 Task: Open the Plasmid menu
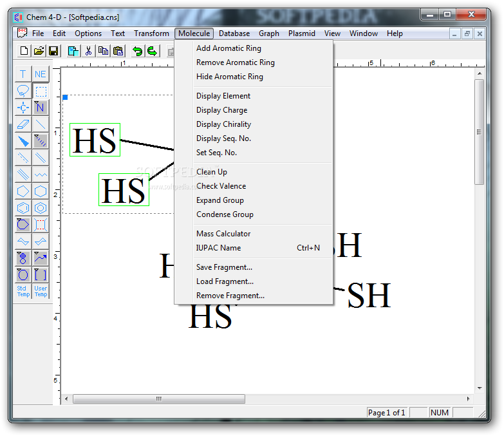pos(301,33)
